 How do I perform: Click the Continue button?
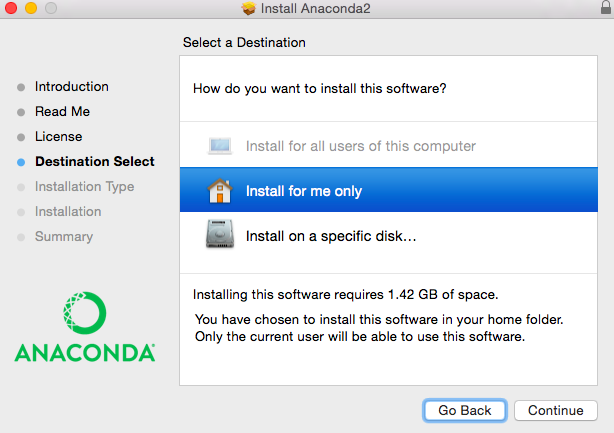click(x=556, y=410)
